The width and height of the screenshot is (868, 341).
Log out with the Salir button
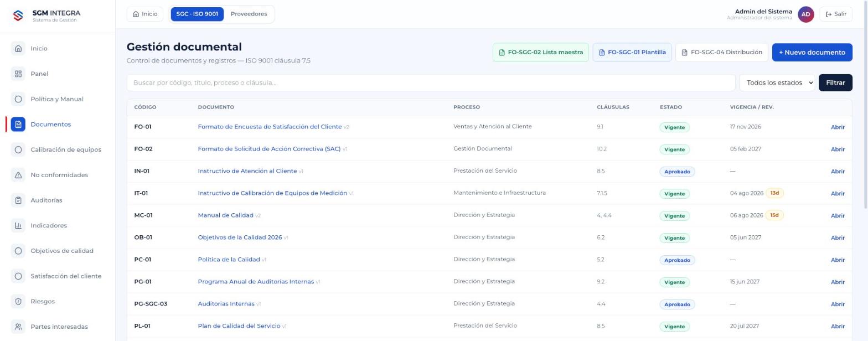[x=836, y=14]
